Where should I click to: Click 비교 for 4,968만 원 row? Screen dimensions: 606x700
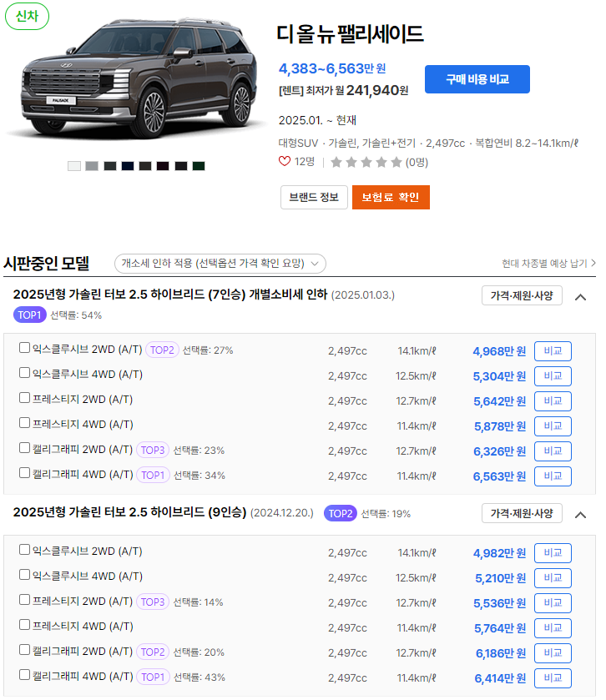coord(553,351)
